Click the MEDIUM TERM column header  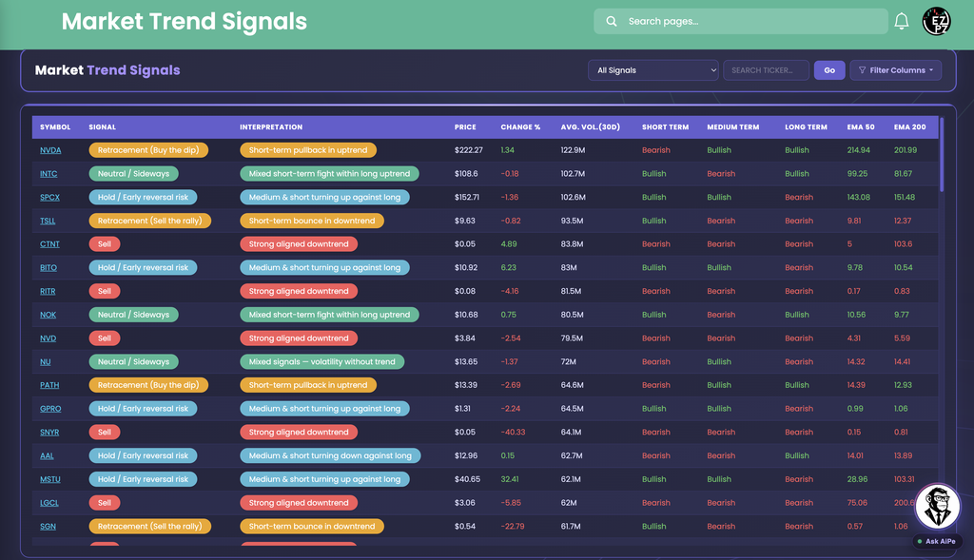click(x=733, y=127)
